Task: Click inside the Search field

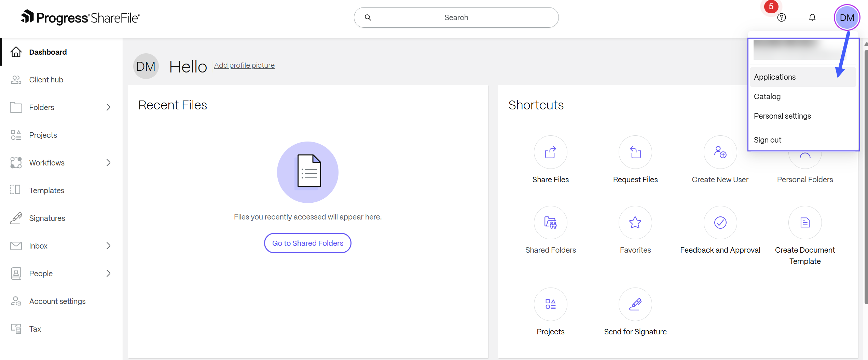Action: tap(456, 17)
